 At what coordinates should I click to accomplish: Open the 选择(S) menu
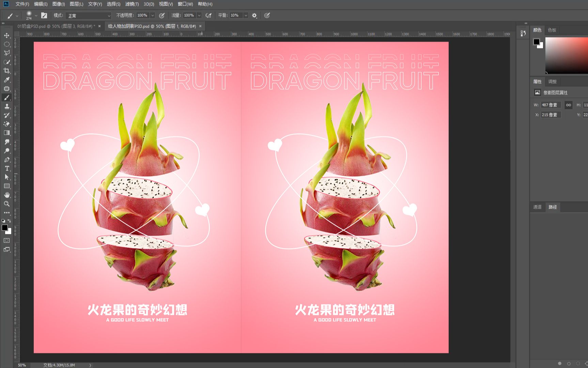113,4
